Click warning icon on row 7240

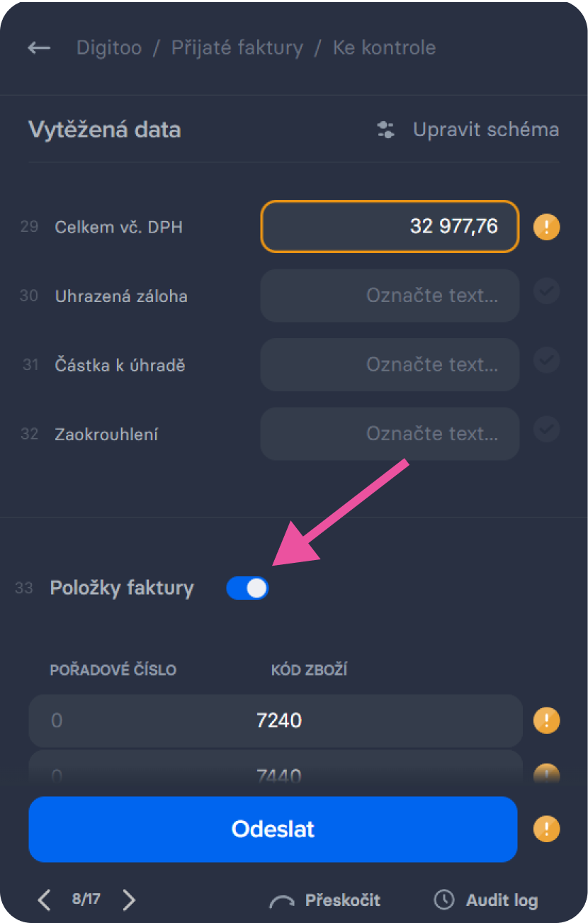click(x=546, y=721)
